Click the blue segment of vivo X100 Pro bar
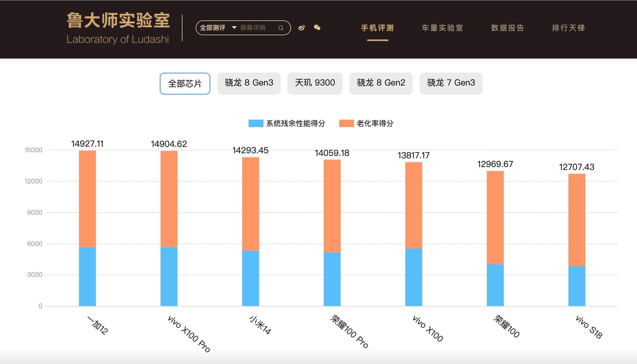The image size is (637, 364). coord(169,276)
